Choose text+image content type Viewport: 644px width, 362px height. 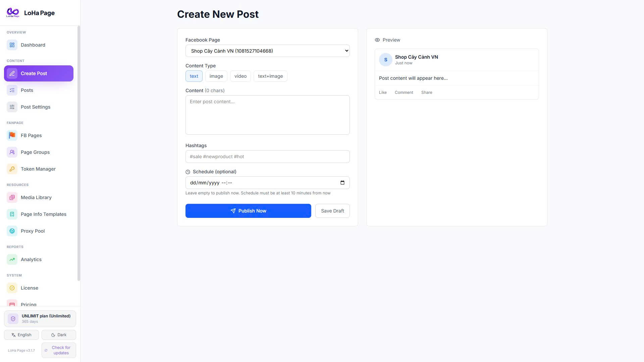[x=270, y=76]
